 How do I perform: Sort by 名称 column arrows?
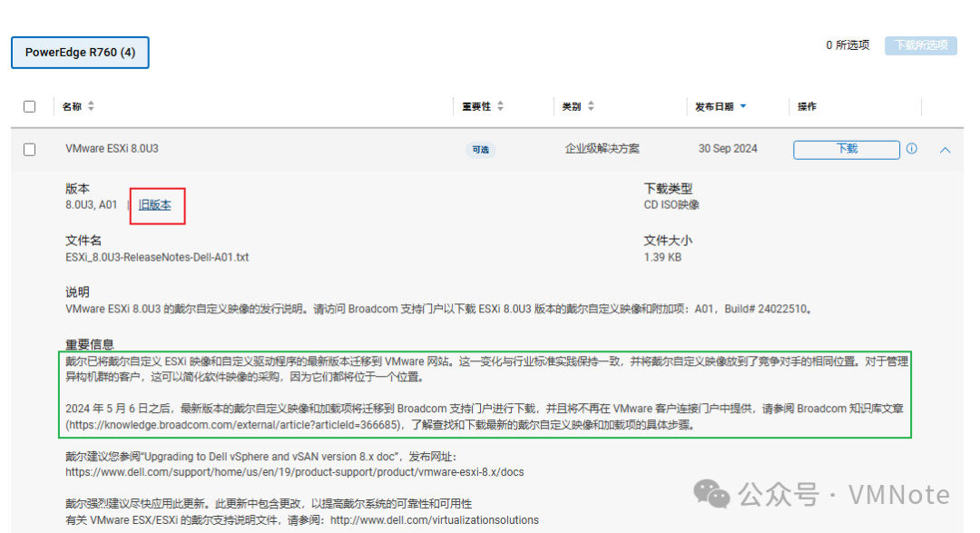92,106
